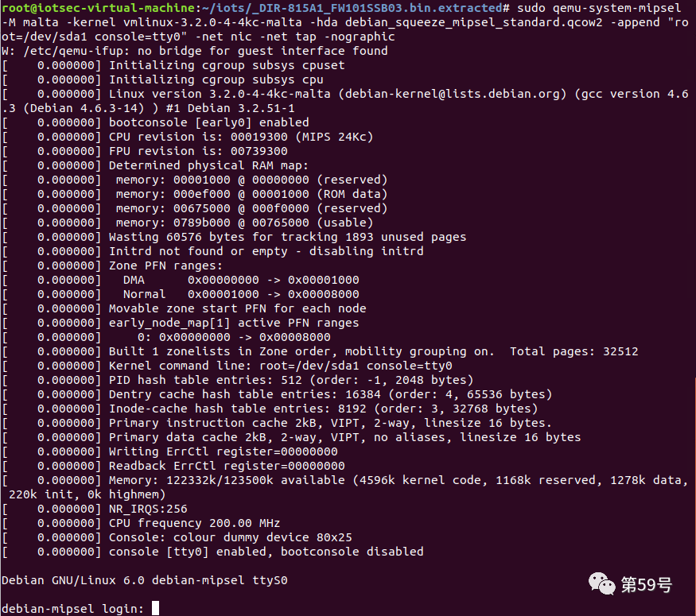Click the 'memory: 000ef000 @ 00001000 (ROM data)' line
Viewport: 696px width, 616px height.
pos(195,194)
